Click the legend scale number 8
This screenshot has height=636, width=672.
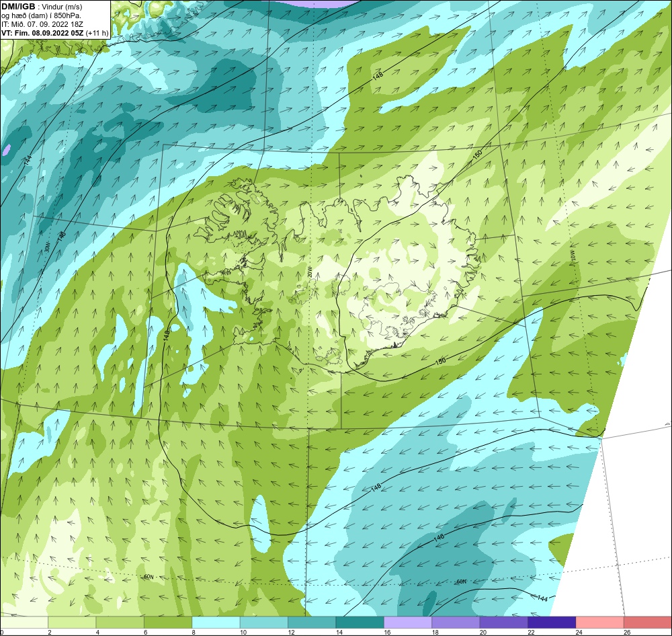coord(194,632)
